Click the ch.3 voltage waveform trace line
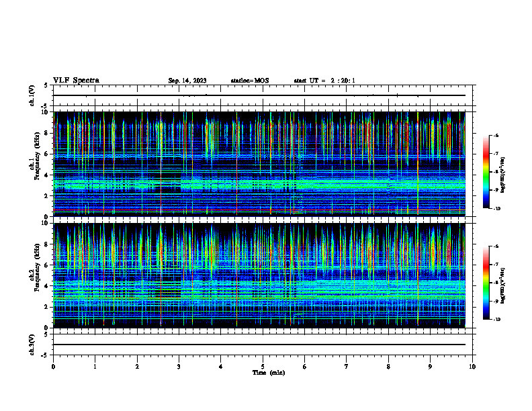 pos(259,345)
